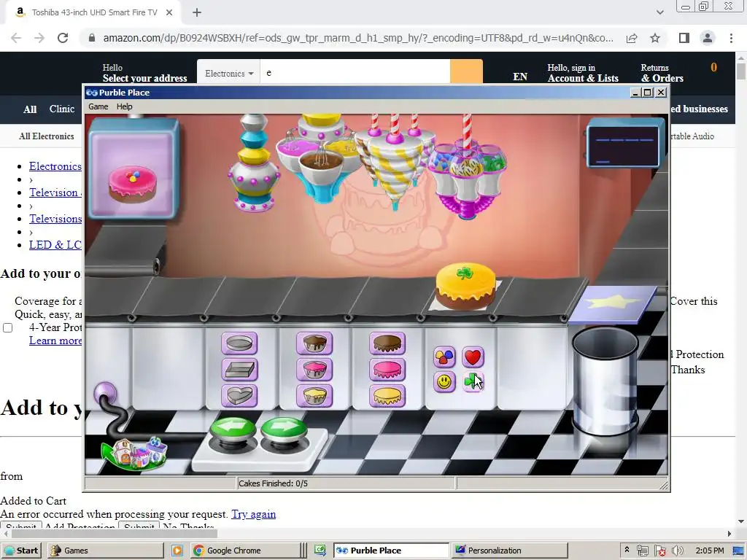The height and width of the screenshot is (560, 747).
Task: Open the tab search chevron
Action: 659,12
